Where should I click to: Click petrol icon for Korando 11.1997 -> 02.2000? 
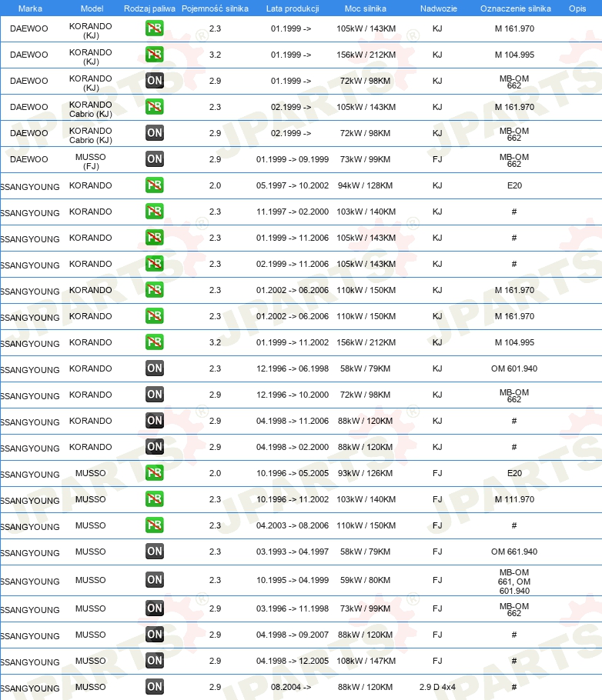coord(155,212)
